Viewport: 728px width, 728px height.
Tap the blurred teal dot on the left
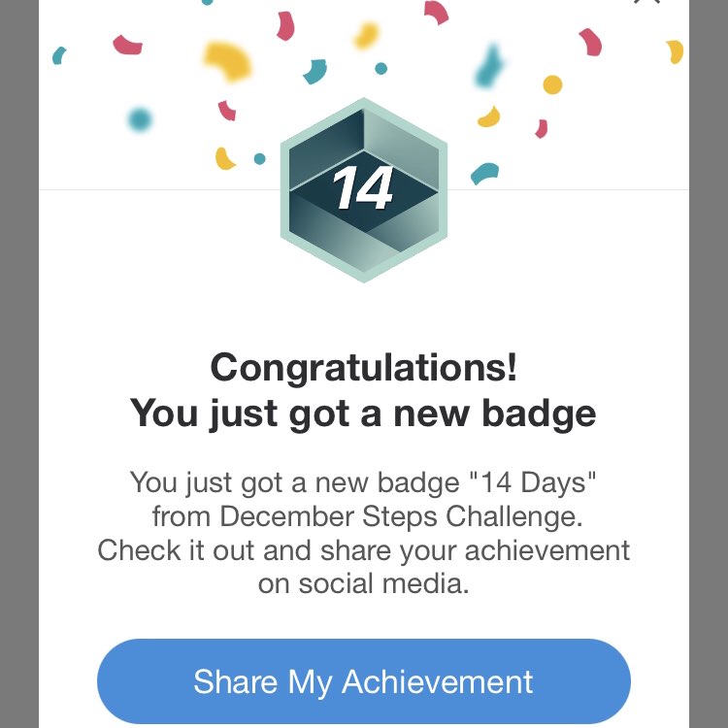140,119
